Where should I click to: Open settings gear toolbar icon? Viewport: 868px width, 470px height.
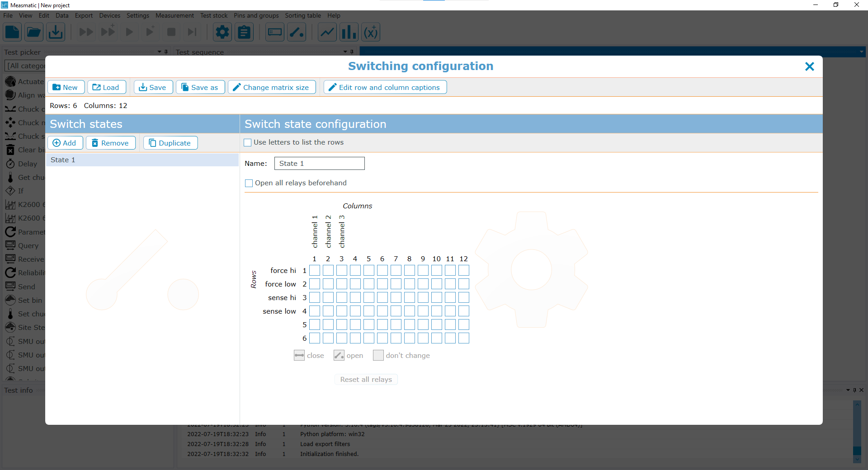[222, 32]
